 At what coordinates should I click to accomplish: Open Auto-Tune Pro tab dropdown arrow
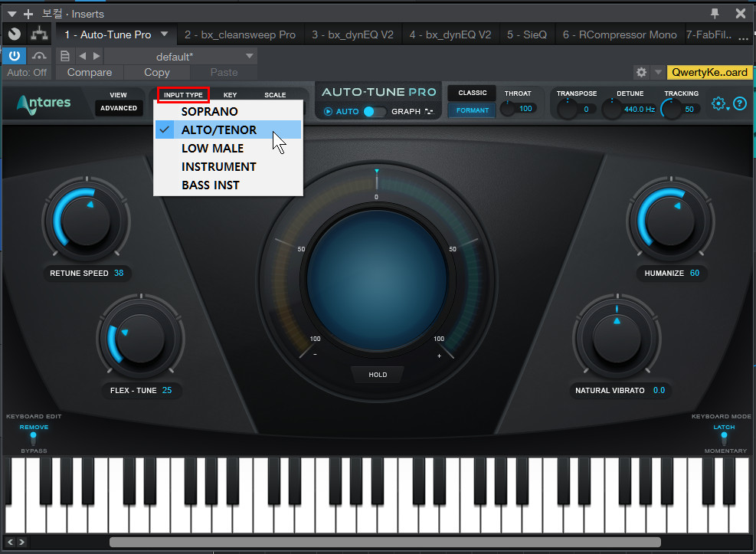(165, 34)
